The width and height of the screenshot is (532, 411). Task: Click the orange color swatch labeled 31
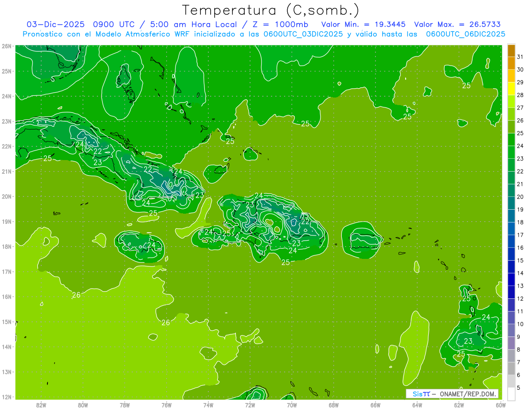(512, 51)
